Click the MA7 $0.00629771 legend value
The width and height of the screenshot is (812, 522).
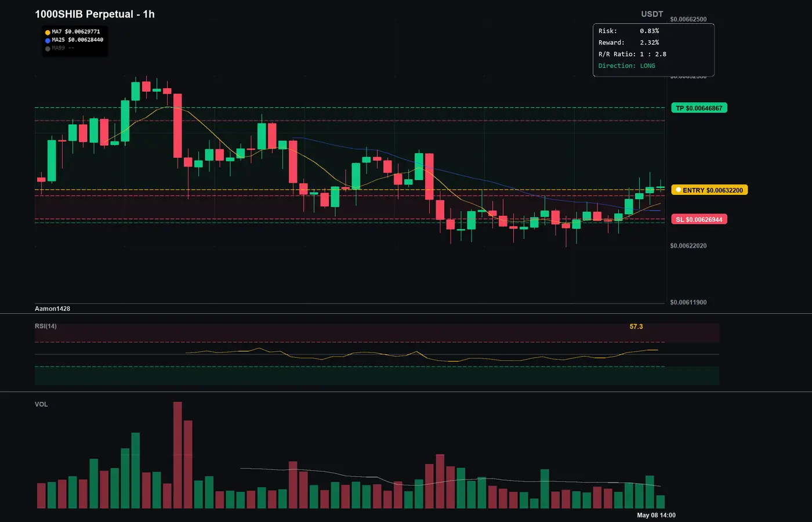(x=76, y=32)
